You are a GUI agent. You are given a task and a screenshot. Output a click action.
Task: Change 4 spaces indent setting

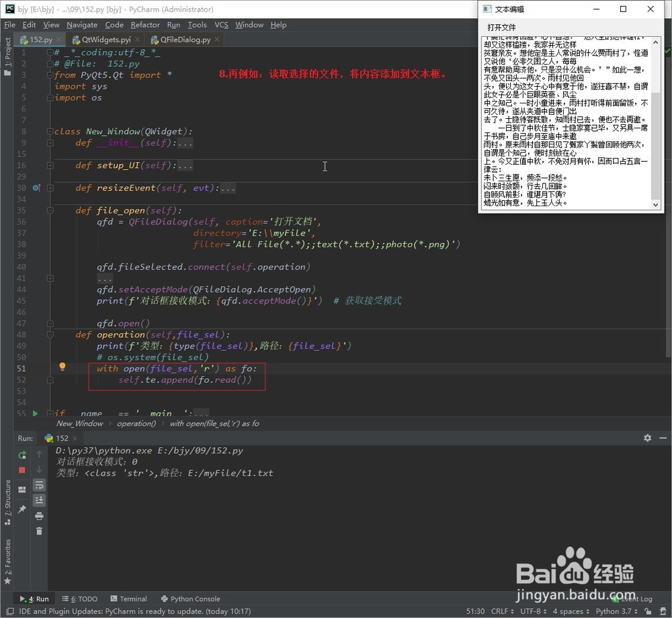point(571,611)
